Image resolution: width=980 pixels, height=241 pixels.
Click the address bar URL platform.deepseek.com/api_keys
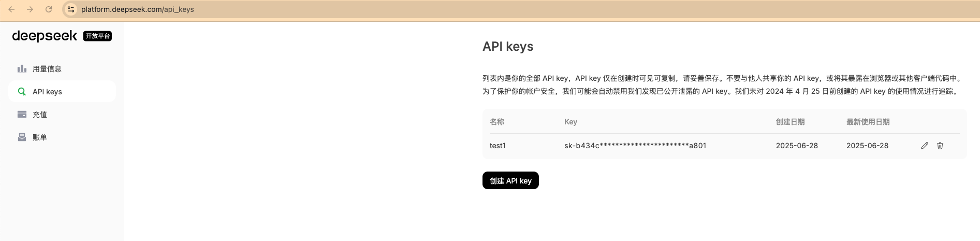[x=138, y=9]
